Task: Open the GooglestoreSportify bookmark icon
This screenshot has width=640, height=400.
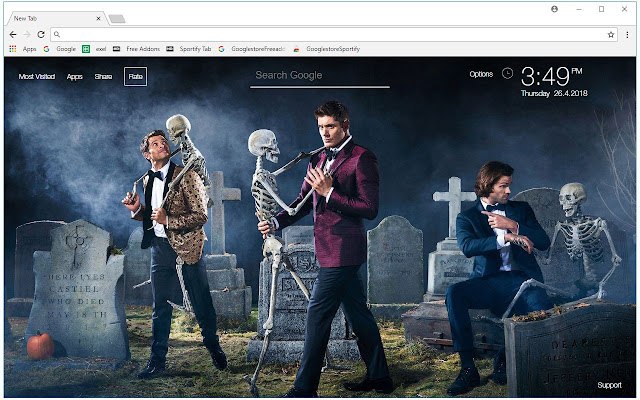Action: [x=296, y=49]
